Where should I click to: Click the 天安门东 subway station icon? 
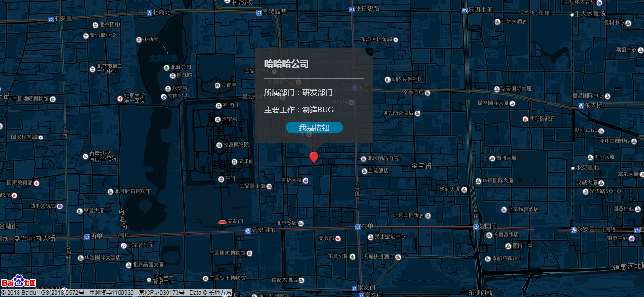[248, 231]
